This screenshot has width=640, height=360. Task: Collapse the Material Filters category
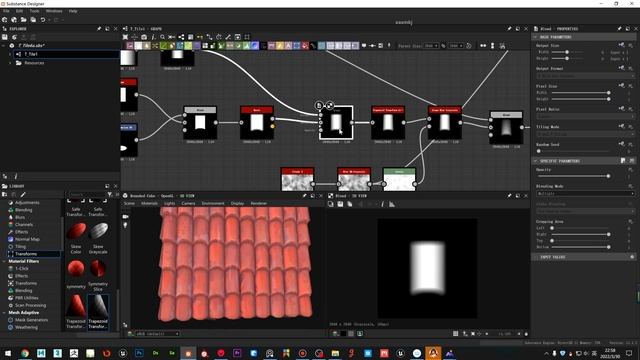(x=4, y=261)
